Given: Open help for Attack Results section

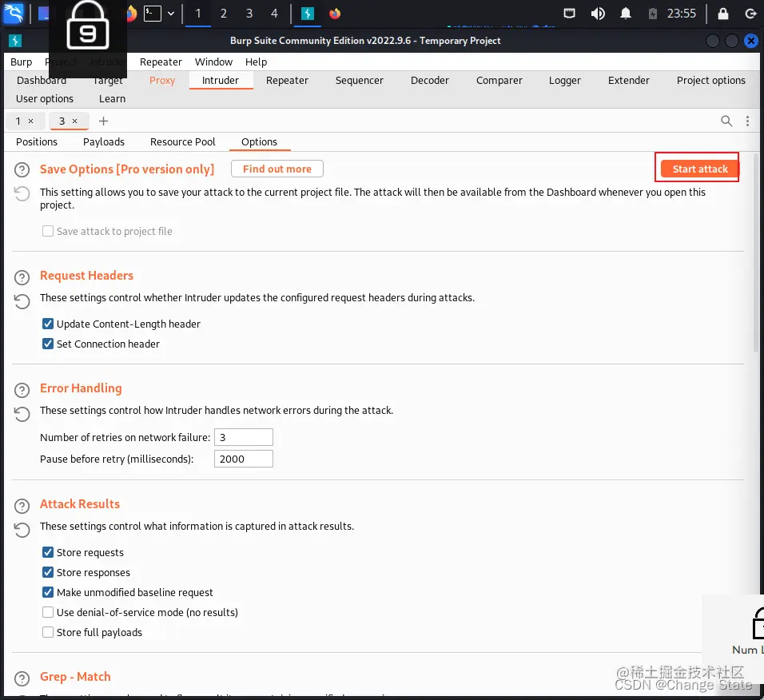Looking at the screenshot, I should click(22, 506).
